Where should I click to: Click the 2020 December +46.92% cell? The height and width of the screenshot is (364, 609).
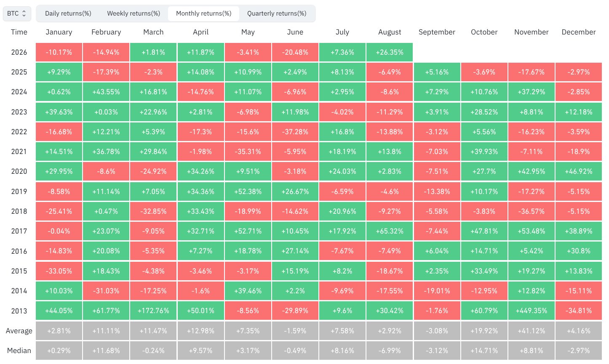[579, 171]
